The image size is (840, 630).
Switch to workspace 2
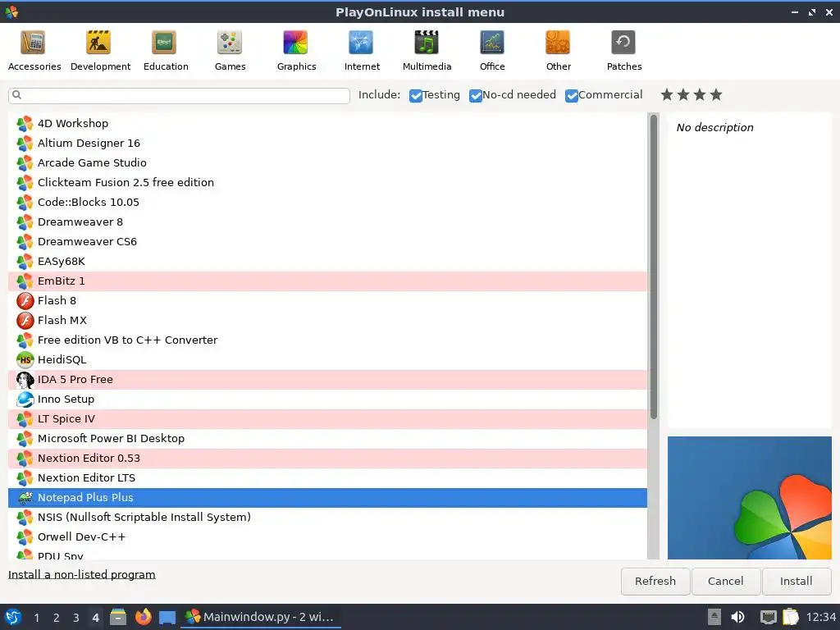pos(57,618)
